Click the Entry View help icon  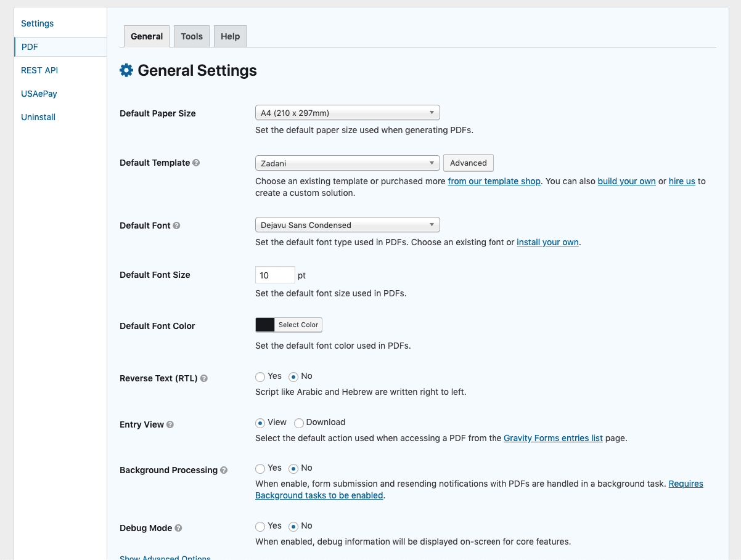point(170,425)
